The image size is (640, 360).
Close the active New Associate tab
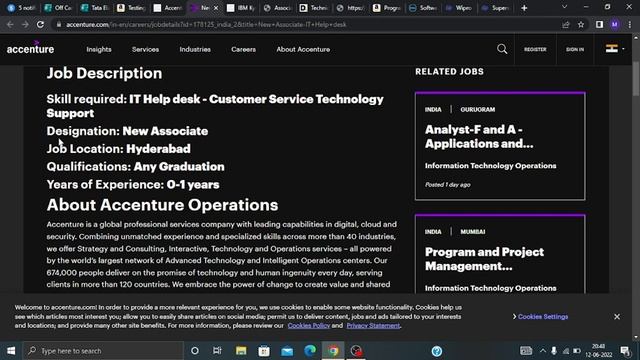tap(216, 8)
